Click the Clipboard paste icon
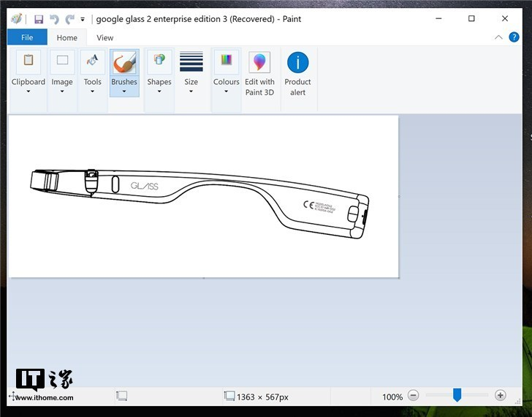The height and width of the screenshot is (417, 532). 28,61
